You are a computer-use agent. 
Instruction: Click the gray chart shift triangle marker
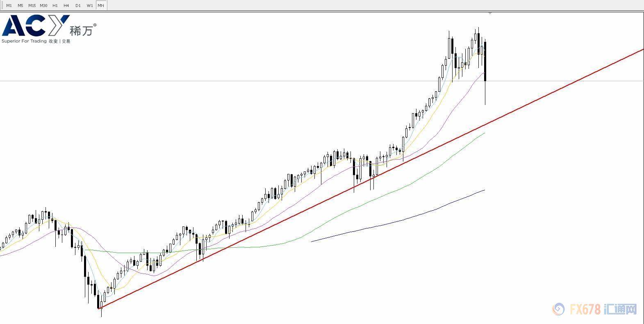click(490, 14)
